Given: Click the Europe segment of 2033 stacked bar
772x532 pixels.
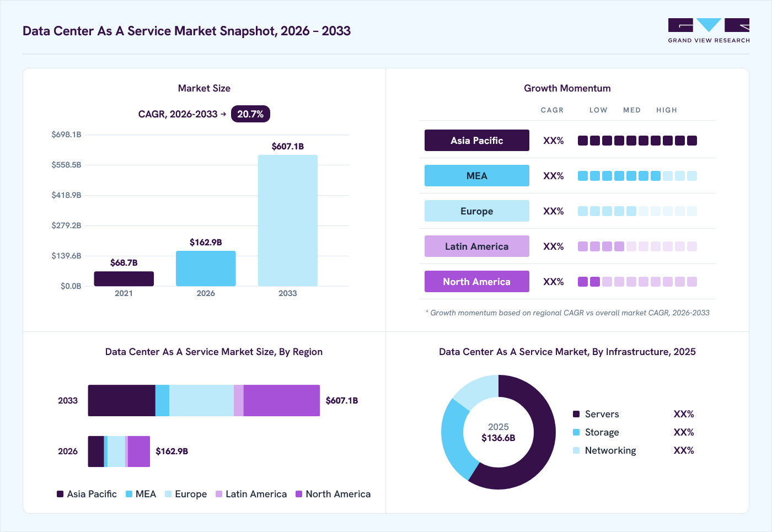Looking at the screenshot, I should pyautogui.click(x=201, y=401).
